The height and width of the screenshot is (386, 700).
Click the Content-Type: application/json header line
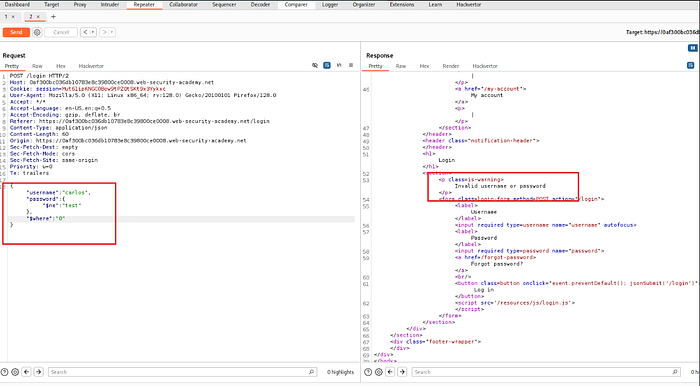58,128
